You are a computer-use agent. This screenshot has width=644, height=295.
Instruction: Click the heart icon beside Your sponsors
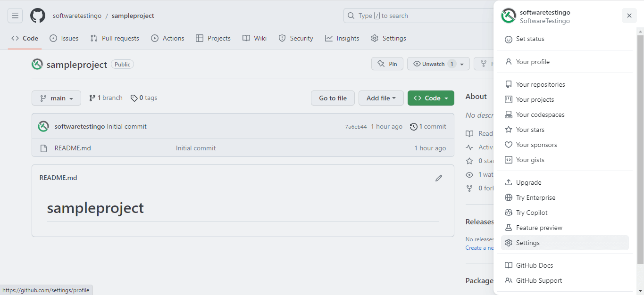tap(509, 145)
